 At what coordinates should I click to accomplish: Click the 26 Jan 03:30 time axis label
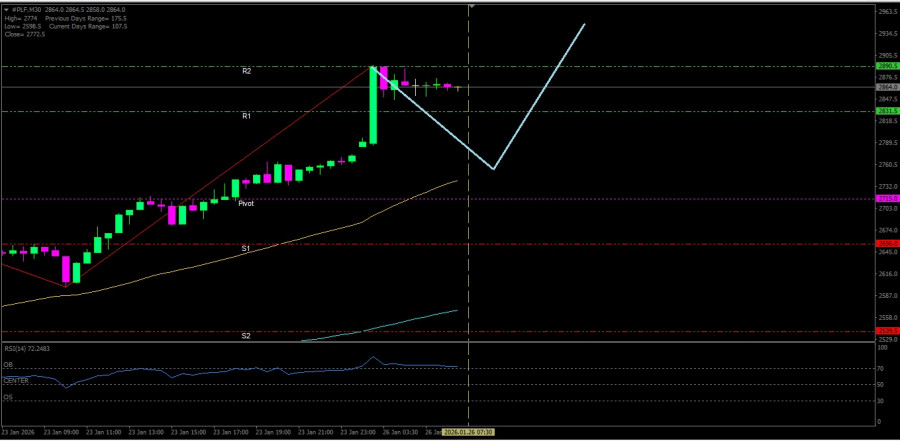400,432
